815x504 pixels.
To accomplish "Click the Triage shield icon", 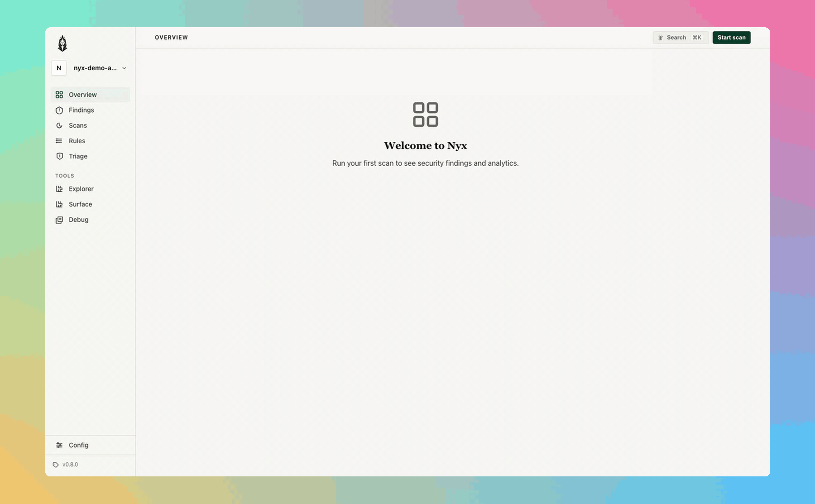I will click(x=59, y=156).
